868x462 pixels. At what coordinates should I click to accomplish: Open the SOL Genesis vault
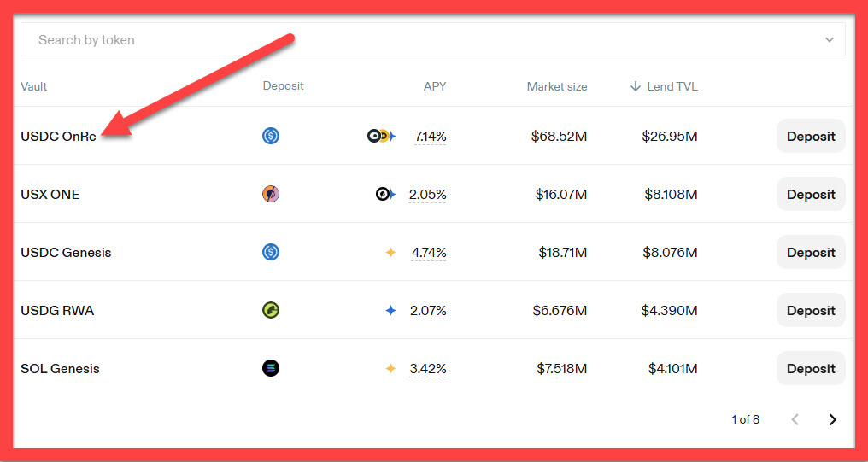coord(60,369)
